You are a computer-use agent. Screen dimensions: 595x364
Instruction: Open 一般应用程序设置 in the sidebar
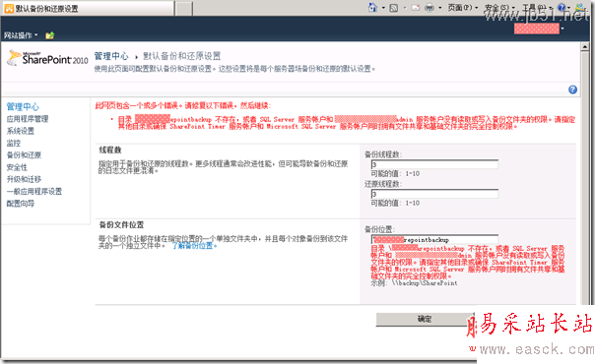point(34,191)
